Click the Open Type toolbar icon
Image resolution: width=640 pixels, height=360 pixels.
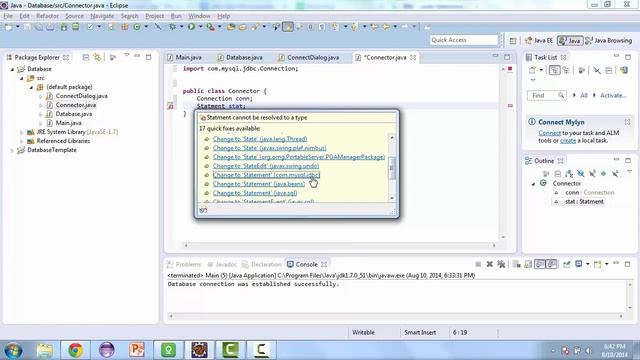point(231,27)
